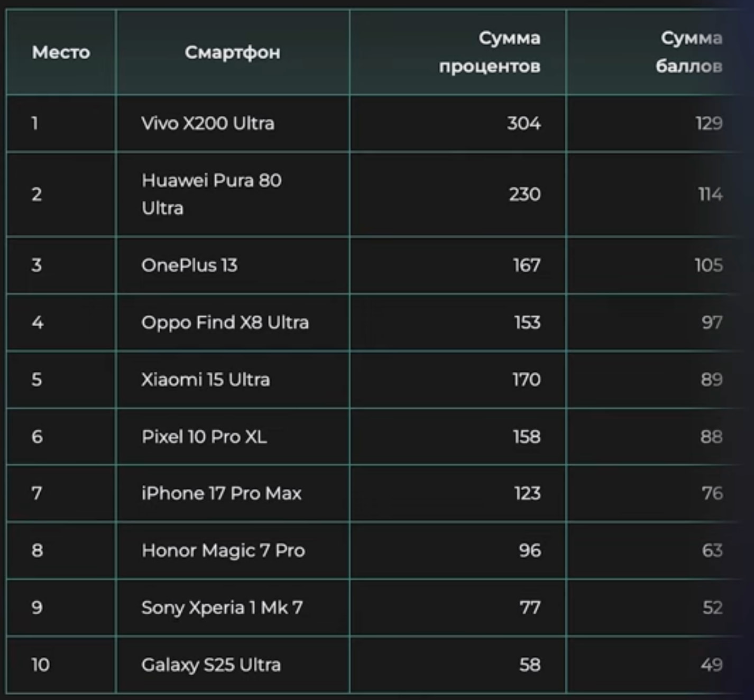Click the percent sum value 304
The image size is (754, 700).
523,123
